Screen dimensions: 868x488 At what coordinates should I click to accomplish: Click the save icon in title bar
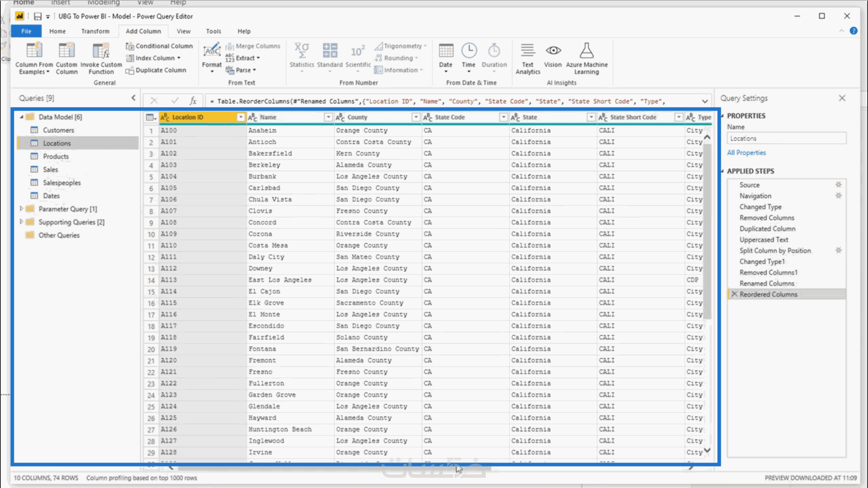click(38, 16)
